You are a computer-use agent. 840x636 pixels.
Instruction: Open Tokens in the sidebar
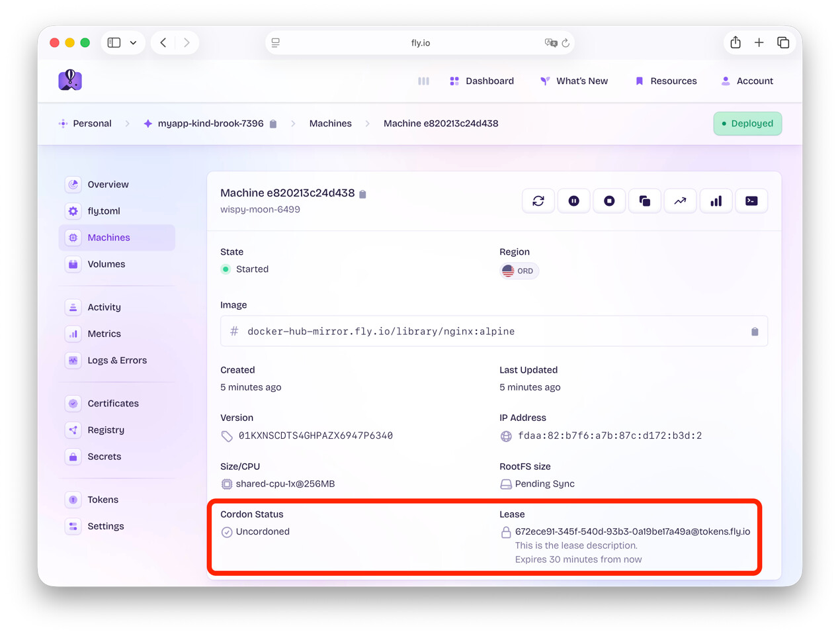(x=117, y=500)
